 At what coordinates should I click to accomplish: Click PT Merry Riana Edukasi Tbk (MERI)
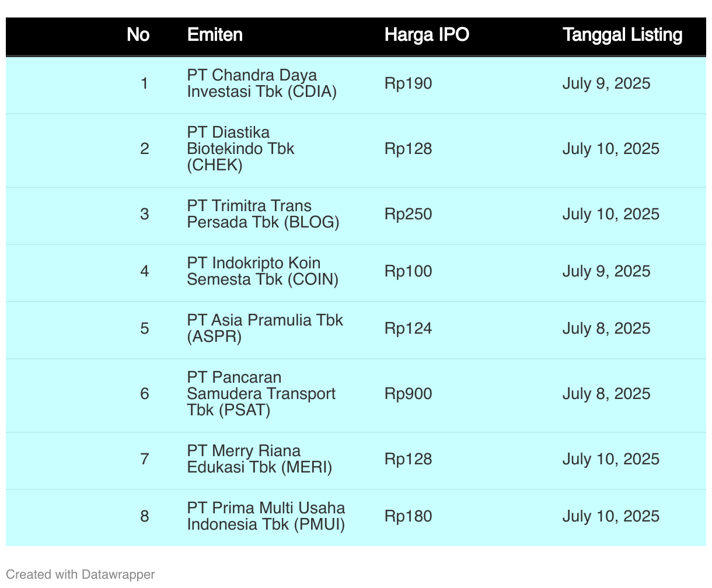(259, 459)
